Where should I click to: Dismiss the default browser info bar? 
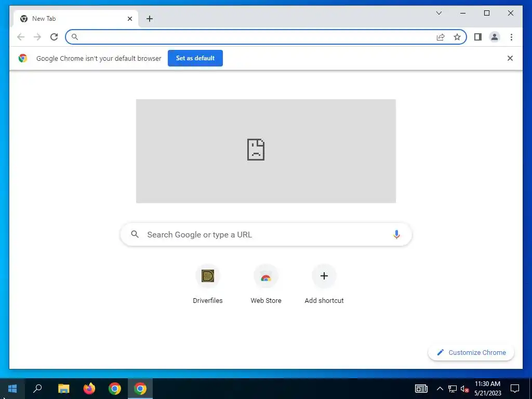[510, 58]
